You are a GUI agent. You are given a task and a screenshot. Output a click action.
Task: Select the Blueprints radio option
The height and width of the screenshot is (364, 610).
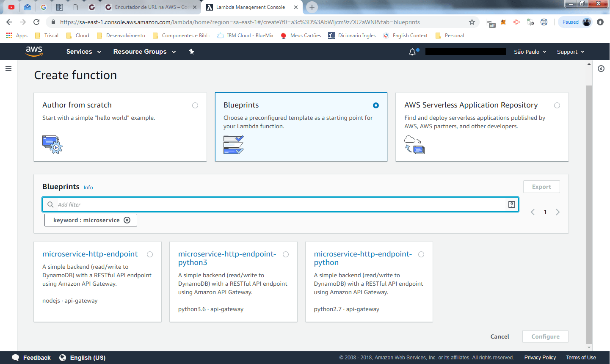(x=376, y=105)
